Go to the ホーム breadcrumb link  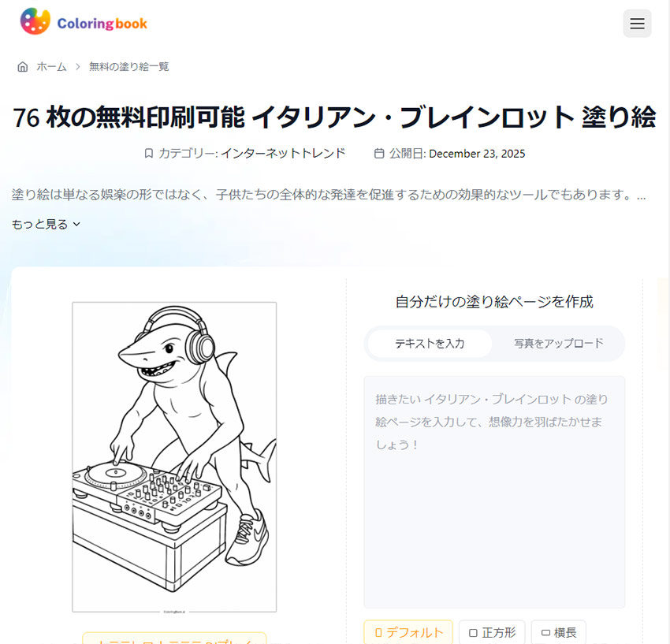(52, 67)
